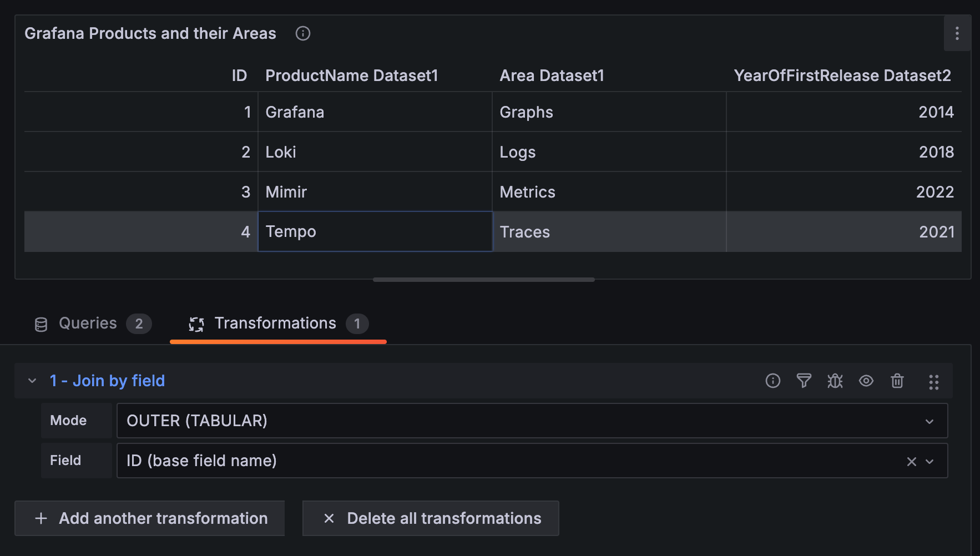Viewport: 980px width, 556px height.
Task: Open the panel info tooltip icon
Action: [303, 33]
